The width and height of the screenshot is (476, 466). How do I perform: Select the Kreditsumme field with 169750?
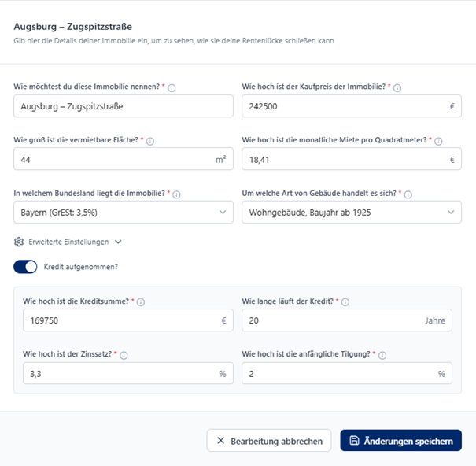tap(122, 320)
